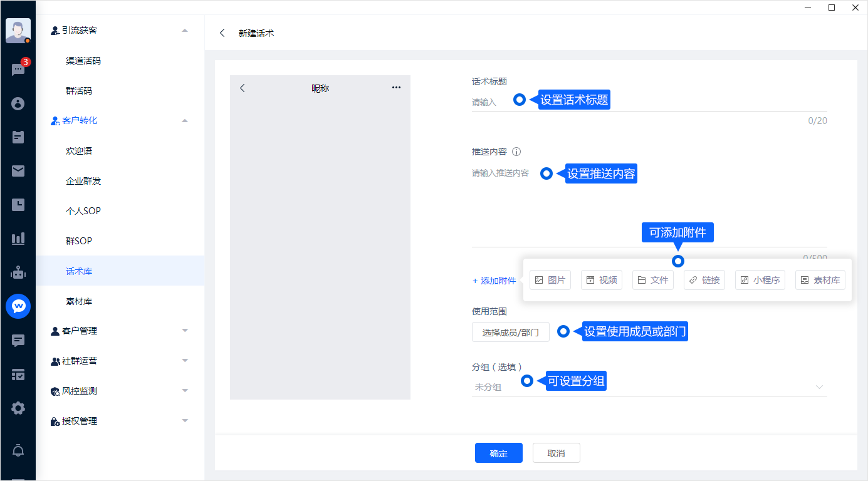Open the settings gear icon
This screenshot has height=481, width=868.
18,408
